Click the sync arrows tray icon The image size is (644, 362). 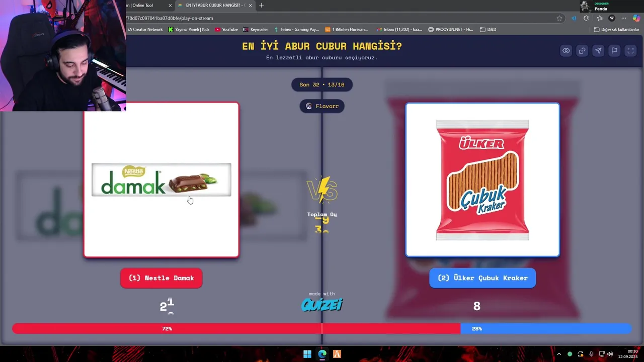pos(581,354)
